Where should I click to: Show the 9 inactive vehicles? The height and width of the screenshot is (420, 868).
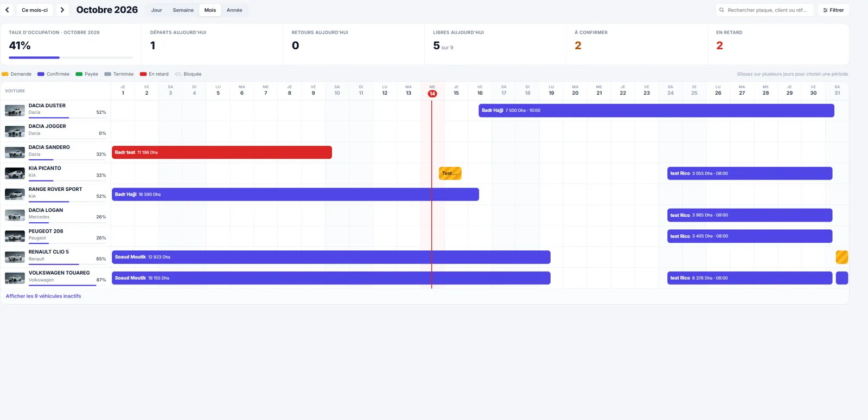(x=43, y=296)
